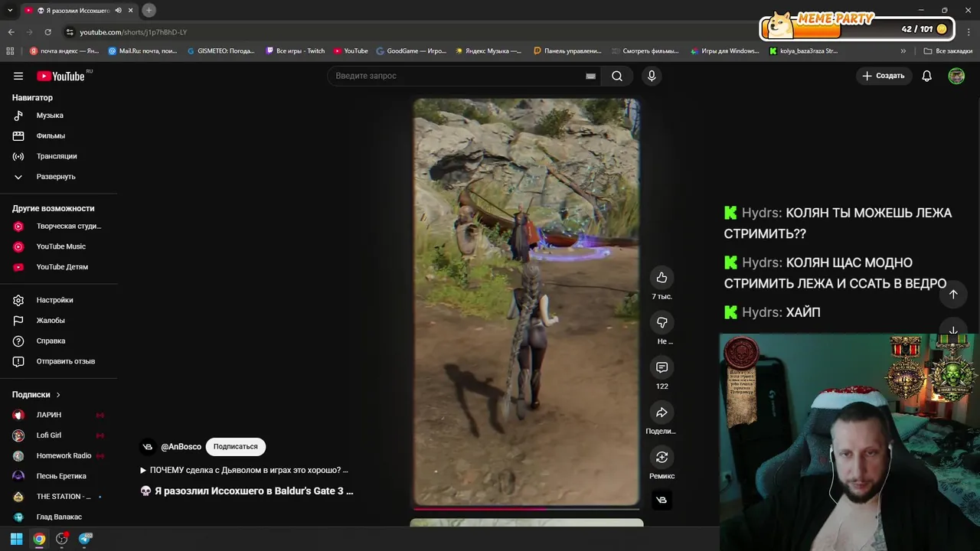
Task: Open the Mail.Ru bookmark
Action: pos(142,51)
